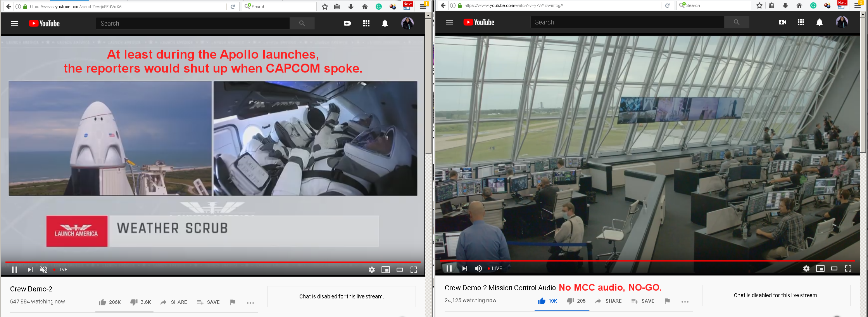Open settings gear in right video player

pyautogui.click(x=806, y=268)
